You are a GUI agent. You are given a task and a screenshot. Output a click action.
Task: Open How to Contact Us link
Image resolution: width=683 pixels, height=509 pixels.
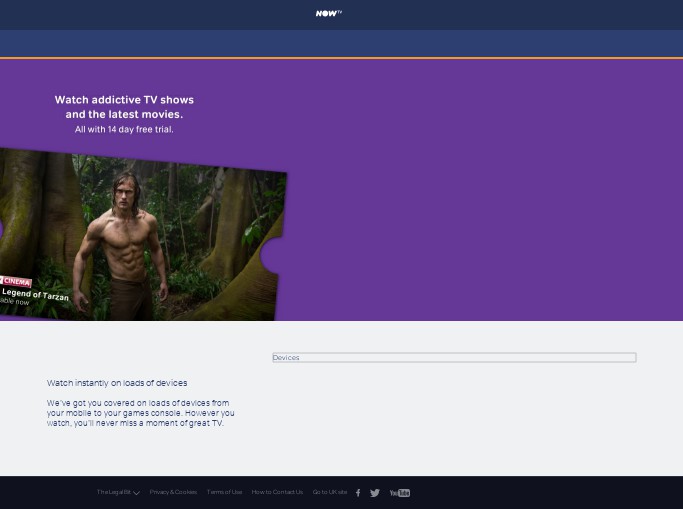277,492
